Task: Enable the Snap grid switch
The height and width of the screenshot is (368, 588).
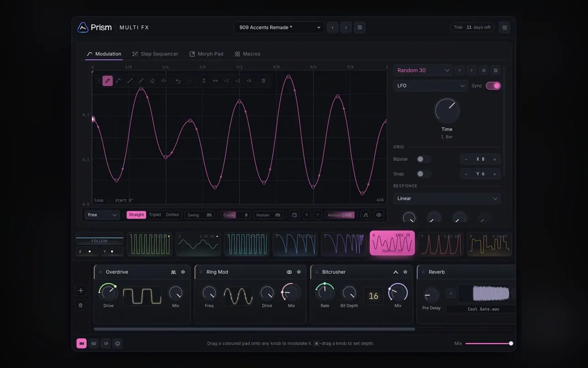Action: pyautogui.click(x=423, y=174)
